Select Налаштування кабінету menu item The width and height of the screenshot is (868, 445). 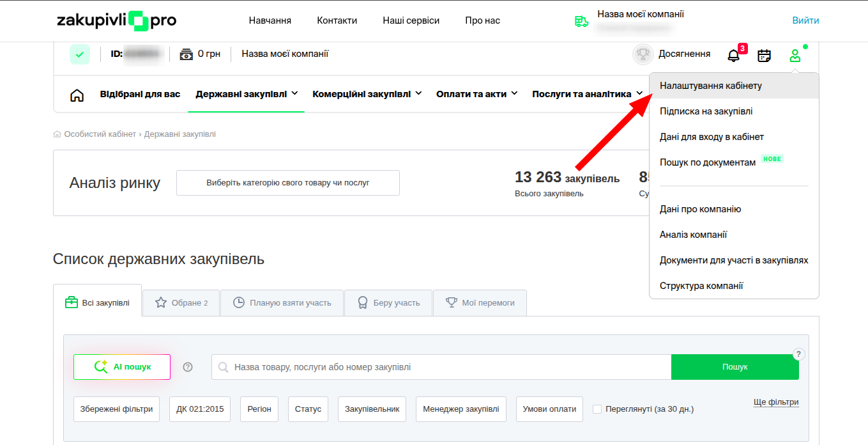710,86
